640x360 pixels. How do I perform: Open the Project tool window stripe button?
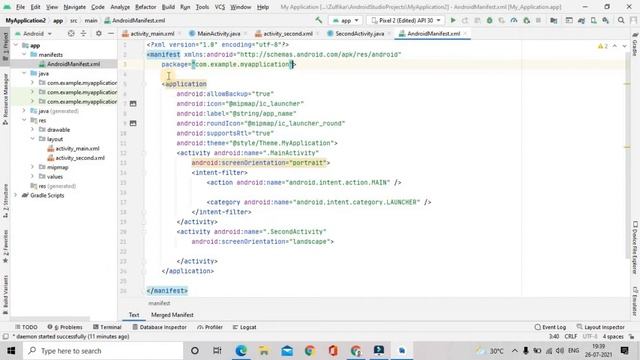[5, 47]
